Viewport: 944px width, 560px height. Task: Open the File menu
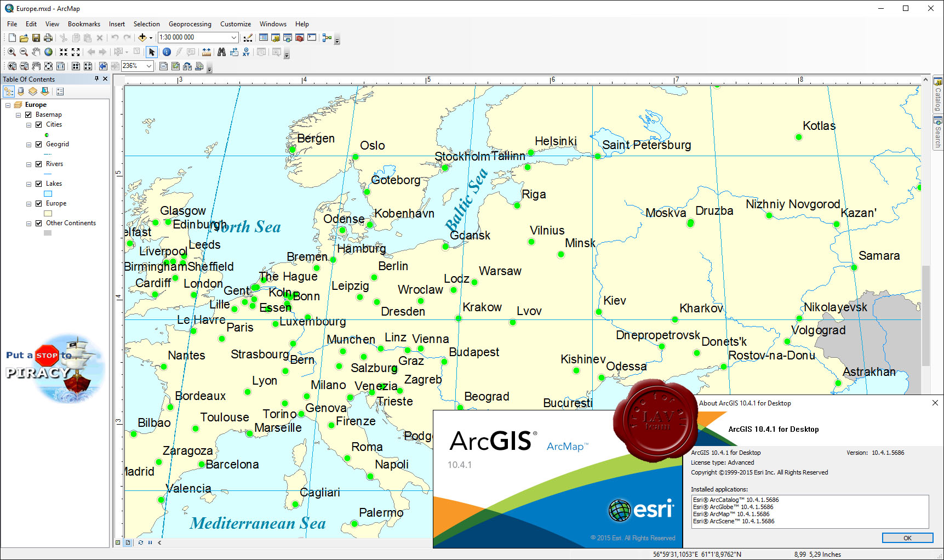click(x=12, y=24)
